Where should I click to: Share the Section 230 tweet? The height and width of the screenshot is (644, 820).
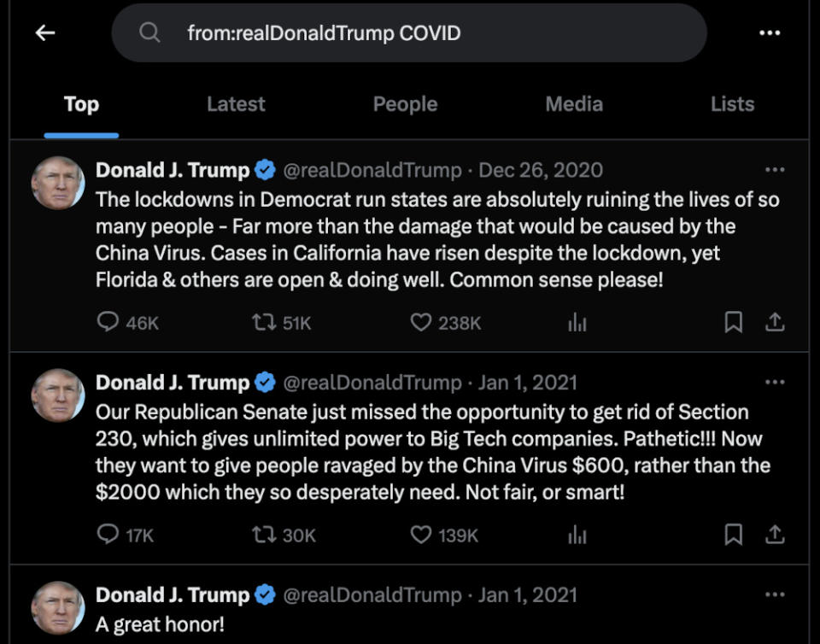point(775,535)
